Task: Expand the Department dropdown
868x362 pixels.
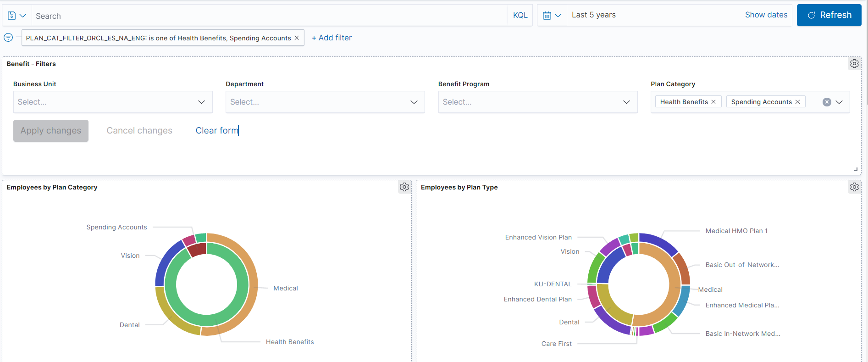Action: (325, 102)
